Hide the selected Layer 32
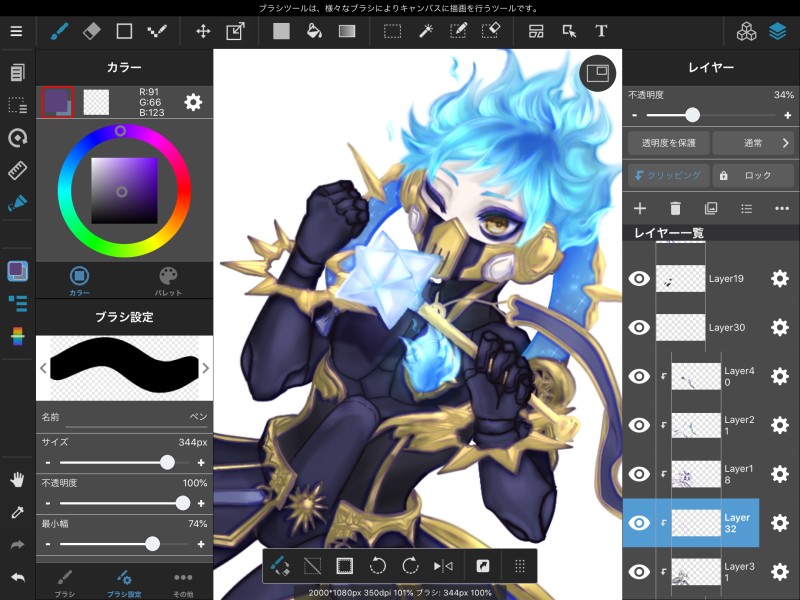Screen dimensions: 800x600 pos(639,523)
